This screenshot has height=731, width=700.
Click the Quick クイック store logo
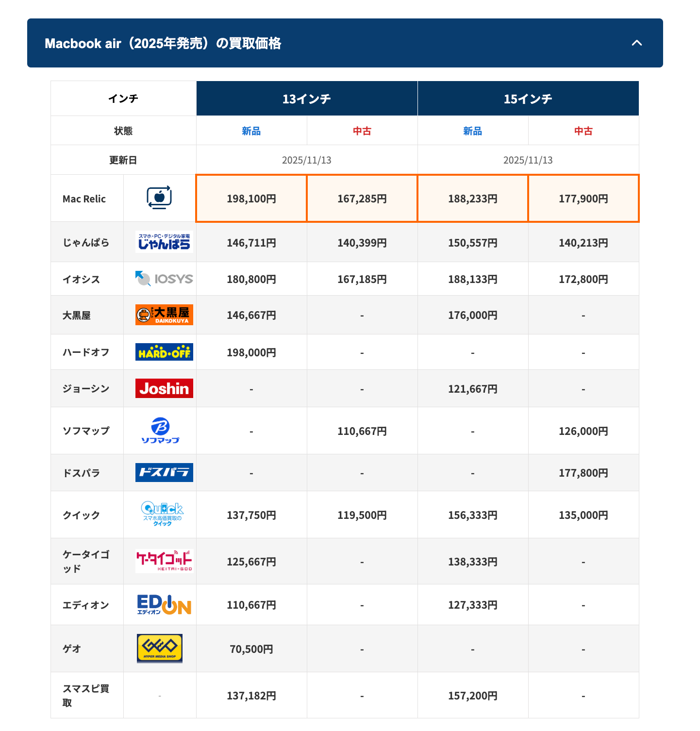pyautogui.click(x=162, y=514)
